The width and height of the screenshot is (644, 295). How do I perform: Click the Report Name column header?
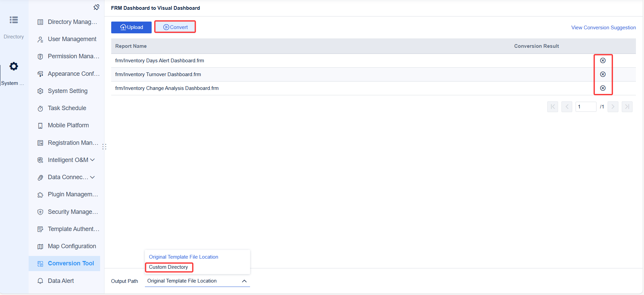131,46
